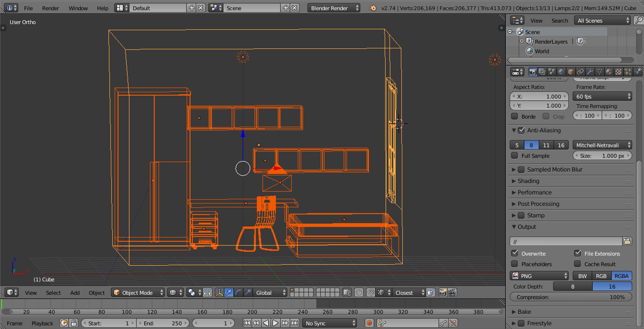644x329 pixels.
Task: Click the OpenGL render animation clapperboard icon
Action: click(452, 293)
